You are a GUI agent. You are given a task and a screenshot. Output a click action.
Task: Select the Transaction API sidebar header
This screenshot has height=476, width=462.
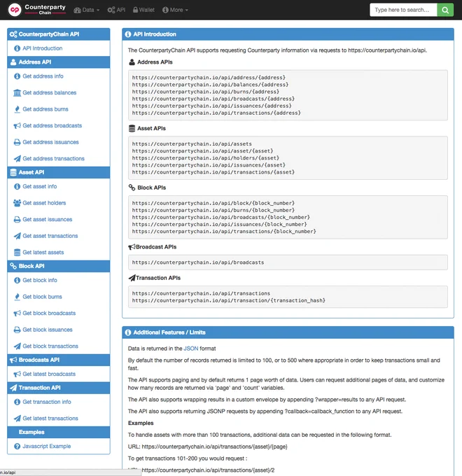tap(59, 388)
